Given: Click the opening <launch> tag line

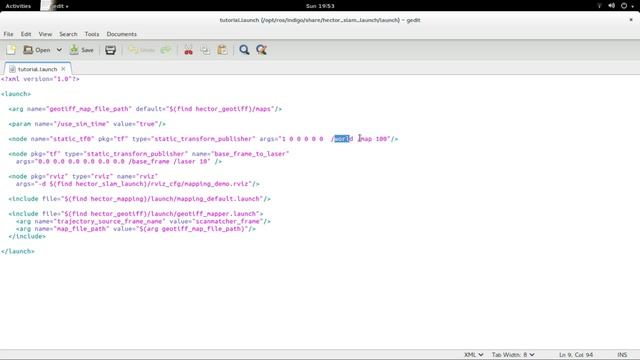Looking at the screenshot, I should (16, 94).
